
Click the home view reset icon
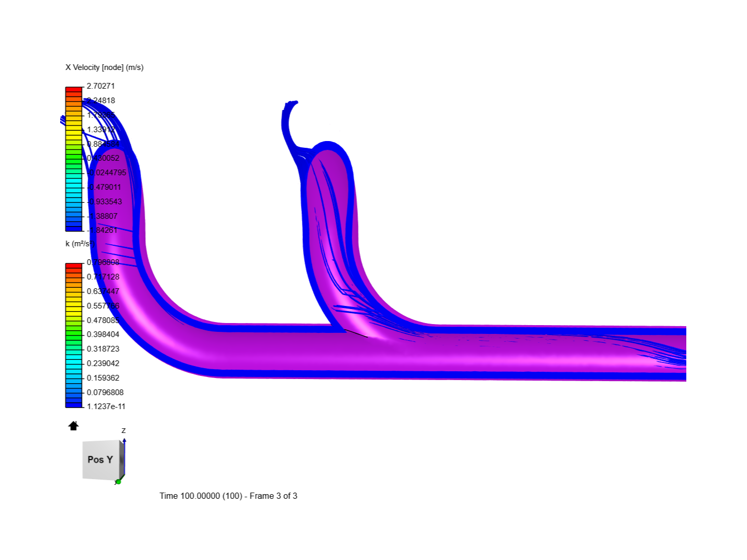pyautogui.click(x=73, y=426)
